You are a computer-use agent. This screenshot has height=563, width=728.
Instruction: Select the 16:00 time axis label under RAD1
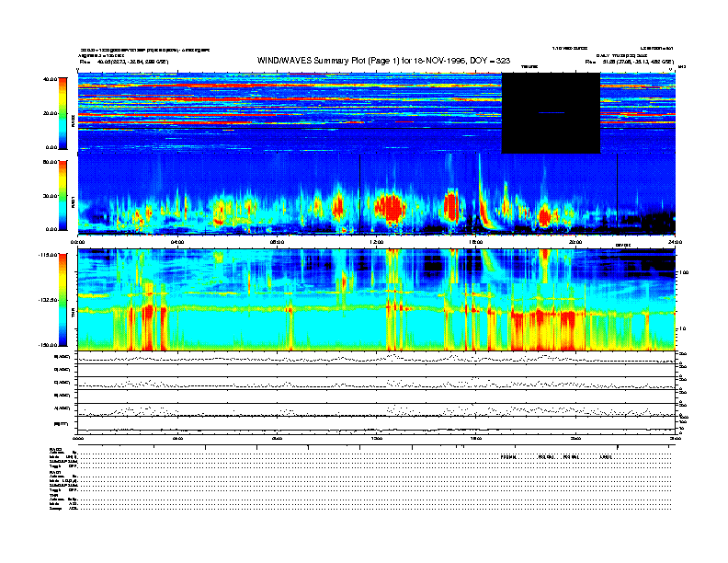475,241
